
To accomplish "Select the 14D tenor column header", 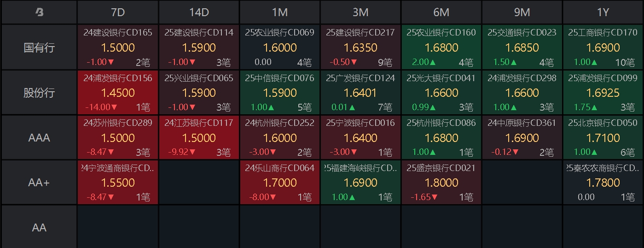I will (199, 12).
